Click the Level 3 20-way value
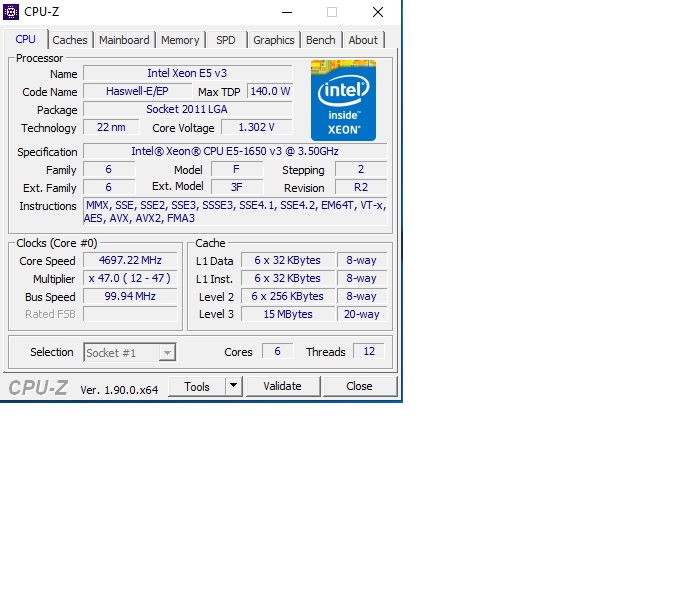Image resolution: width=698 pixels, height=600 pixels. [361, 314]
